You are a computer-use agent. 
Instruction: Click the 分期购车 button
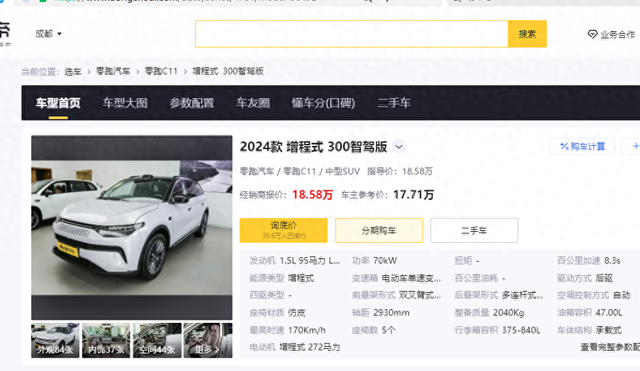point(379,231)
